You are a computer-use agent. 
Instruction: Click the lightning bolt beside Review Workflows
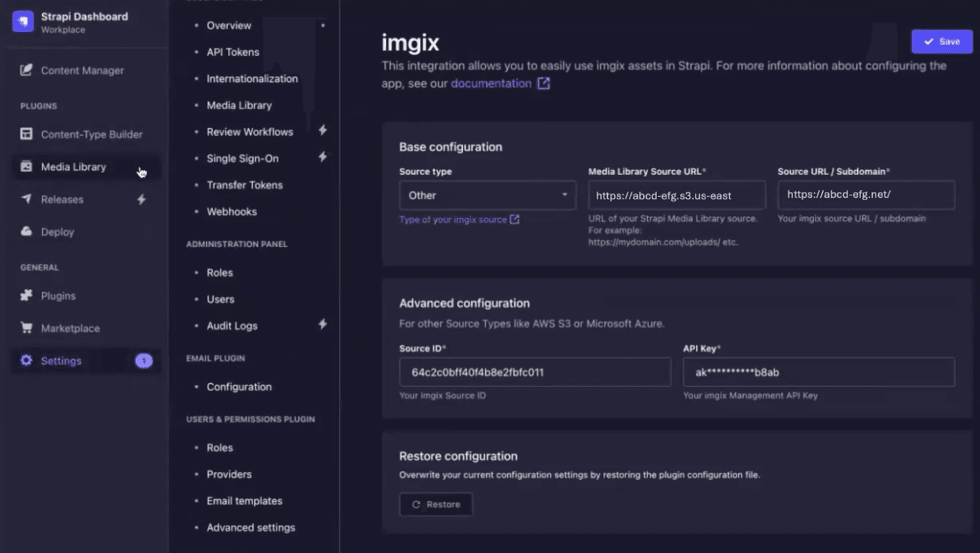[322, 130]
